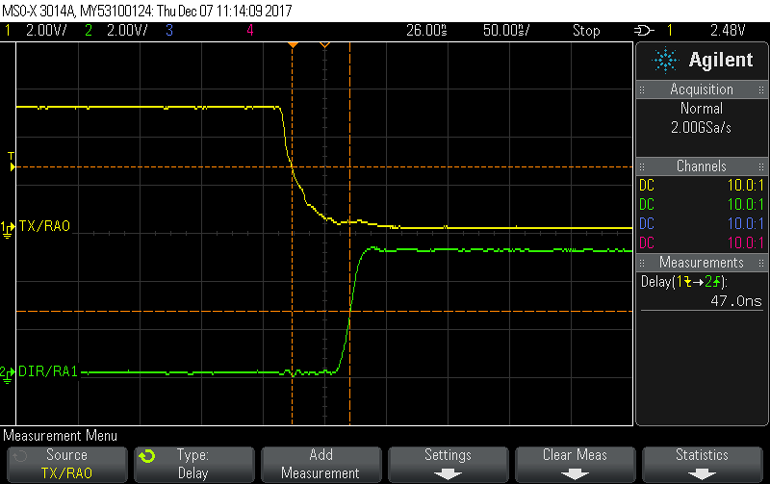
Task: Select the Source TX/RA0 softkey
Action: coord(65,463)
